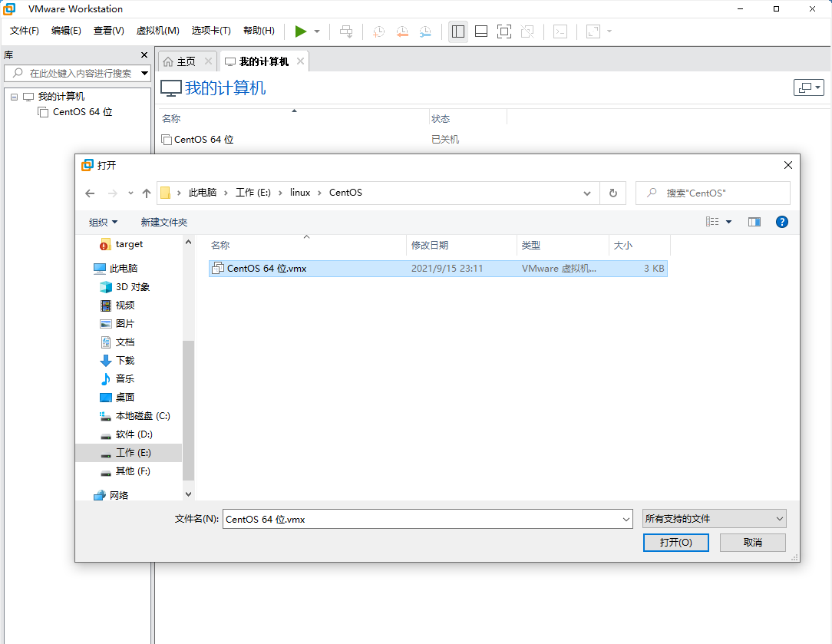Close the library (库) panel
832x644 pixels.
point(144,54)
